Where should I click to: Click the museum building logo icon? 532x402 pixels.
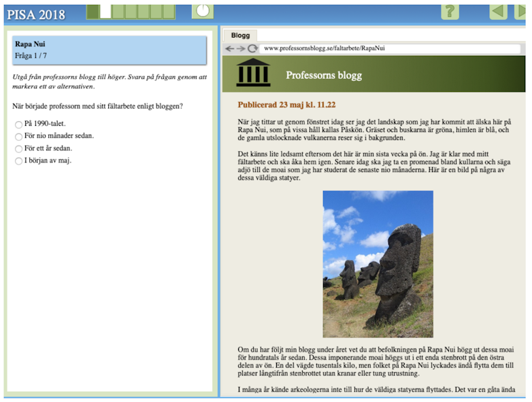253,73
